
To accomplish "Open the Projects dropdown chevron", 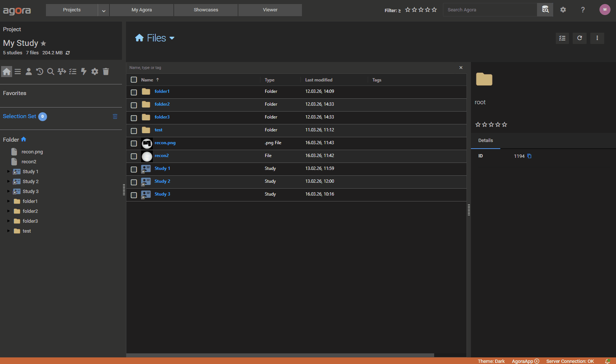I will pos(104,10).
